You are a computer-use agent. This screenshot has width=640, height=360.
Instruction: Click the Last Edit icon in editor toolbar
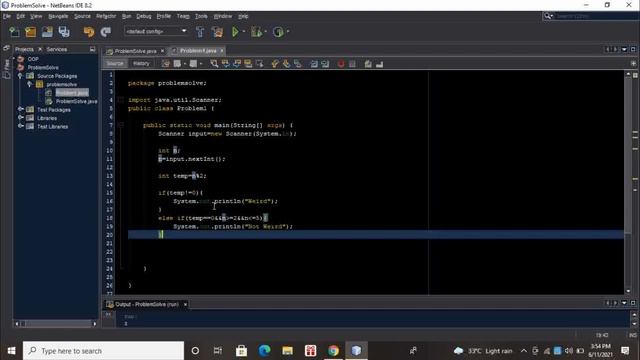[165, 63]
